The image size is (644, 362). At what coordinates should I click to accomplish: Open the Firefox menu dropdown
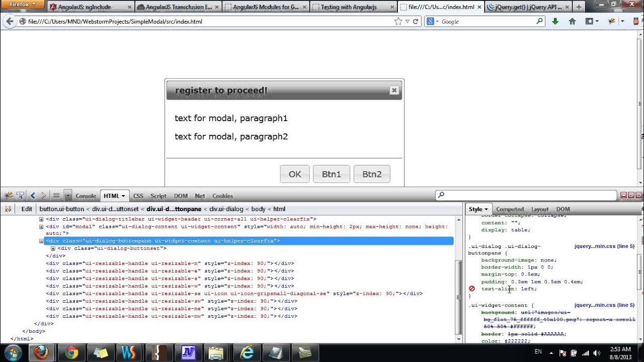pyautogui.click(x=23, y=5)
